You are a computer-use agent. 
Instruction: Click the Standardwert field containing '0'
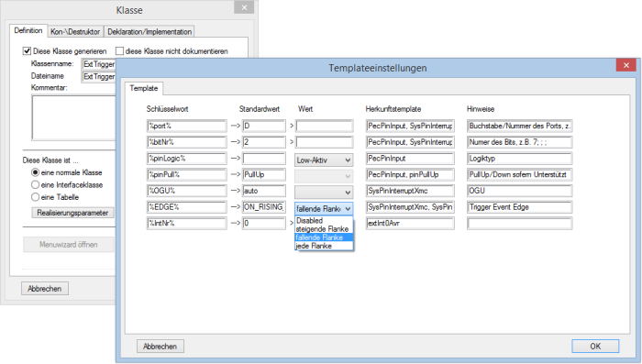264,223
